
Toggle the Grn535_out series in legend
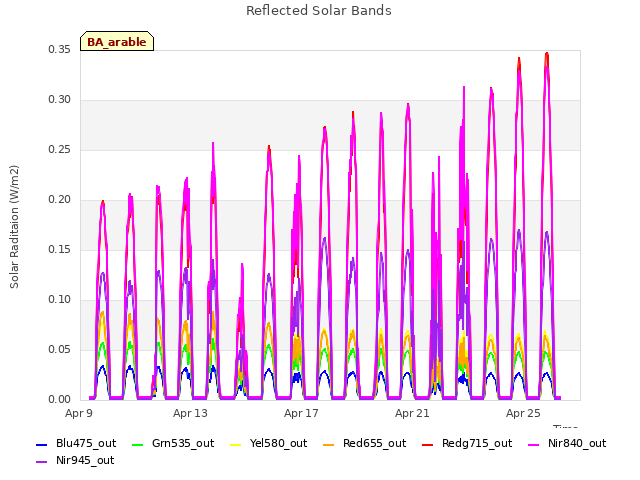[x=173, y=443]
